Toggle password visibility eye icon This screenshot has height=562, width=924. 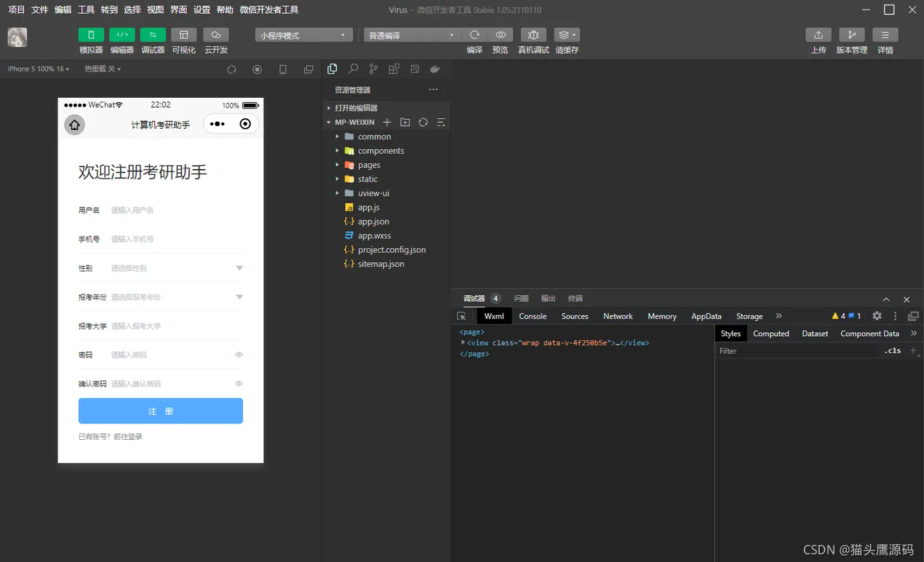pos(239,355)
